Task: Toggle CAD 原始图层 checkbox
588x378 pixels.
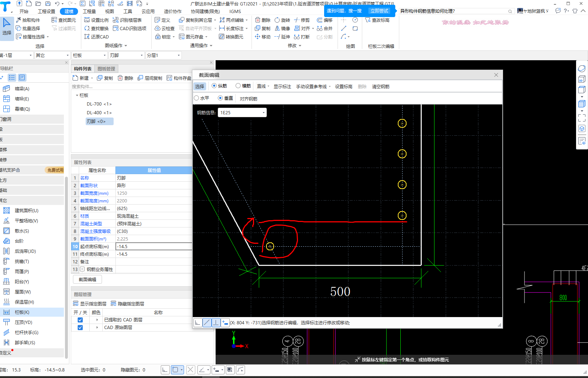Action: point(80,328)
